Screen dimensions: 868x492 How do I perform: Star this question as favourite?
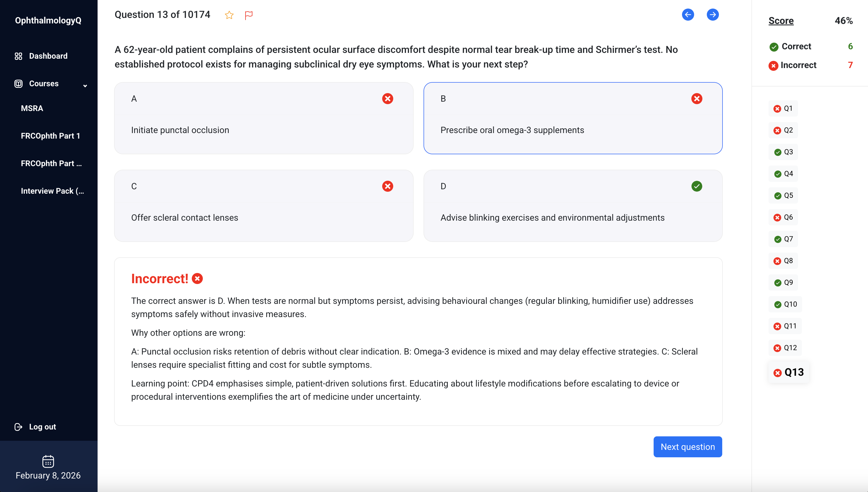229,15
